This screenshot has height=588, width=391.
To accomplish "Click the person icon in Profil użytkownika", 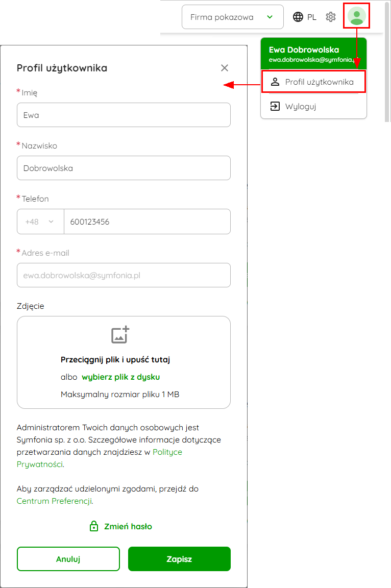I will pyautogui.click(x=275, y=82).
